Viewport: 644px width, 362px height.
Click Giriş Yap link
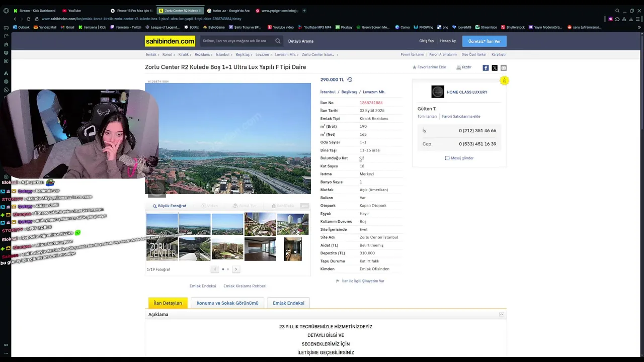pos(426,41)
